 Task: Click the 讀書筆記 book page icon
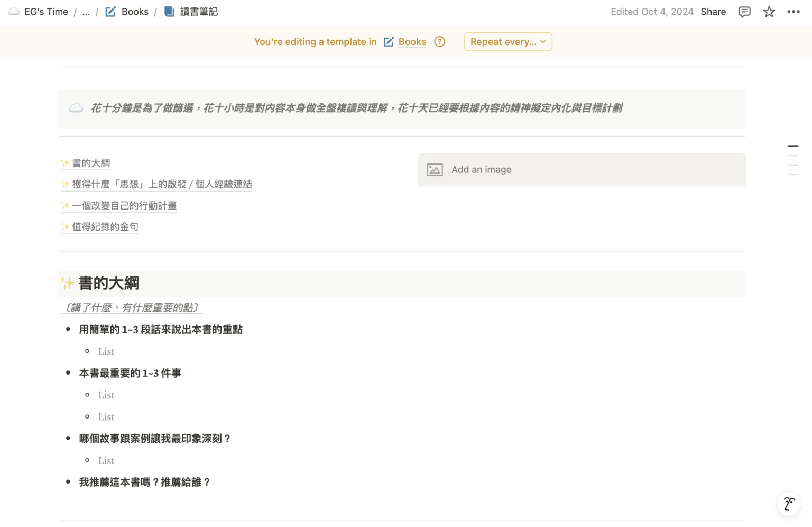click(169, 12)
